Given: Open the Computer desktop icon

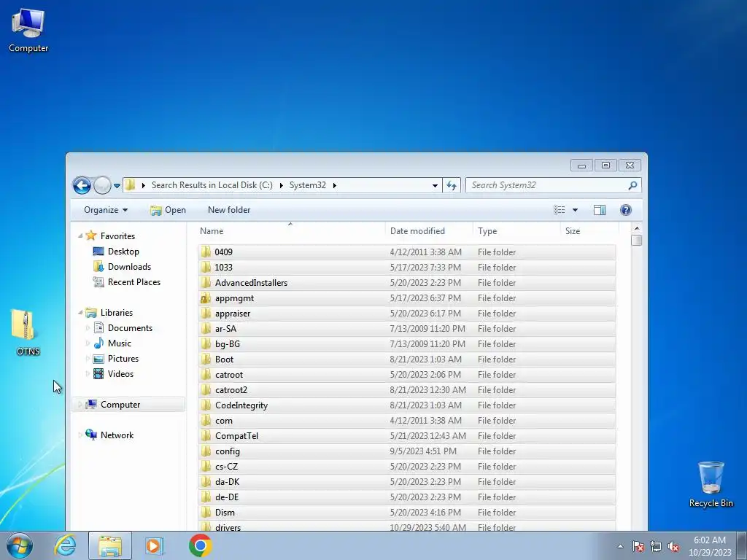Looking at the screenshot, I should point(28,29).
